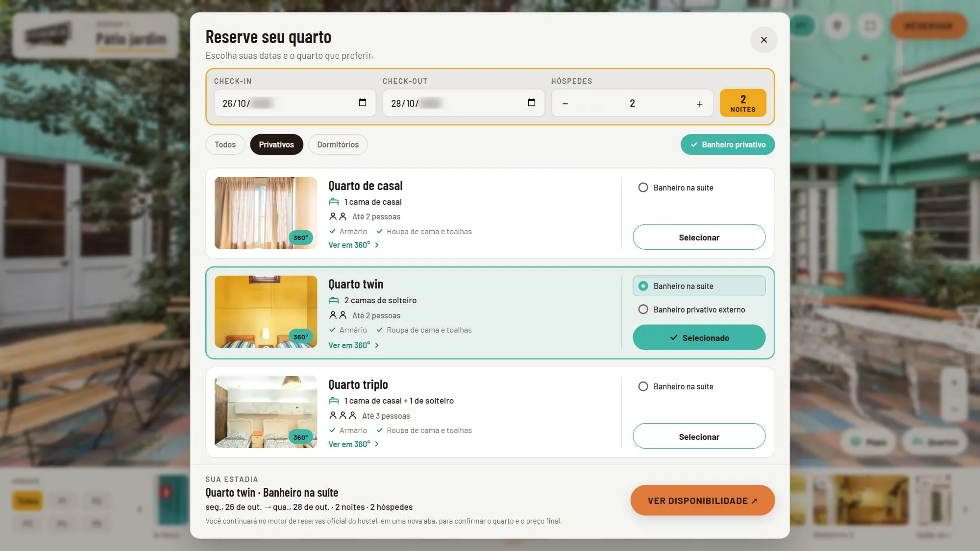Click the Pátio jardim title in background page
The width and height of the screenshot is (980, 551).
131,39
